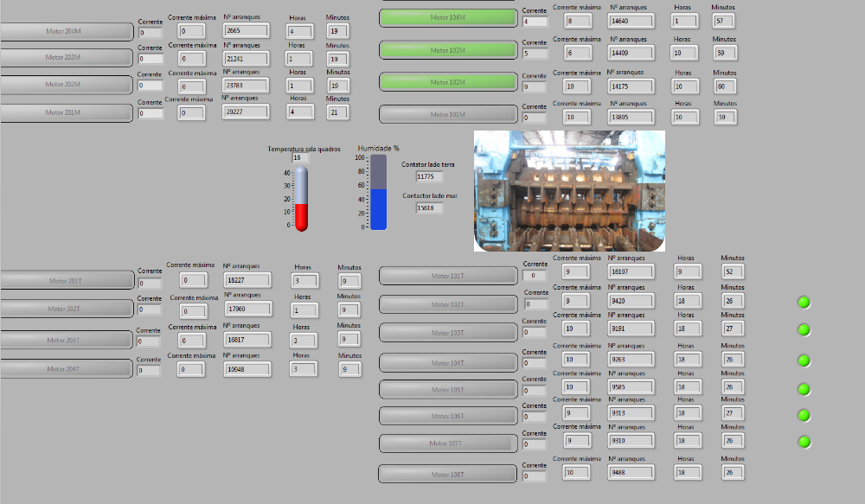Toggle the green Motor 104M button

tap(447, 17)
